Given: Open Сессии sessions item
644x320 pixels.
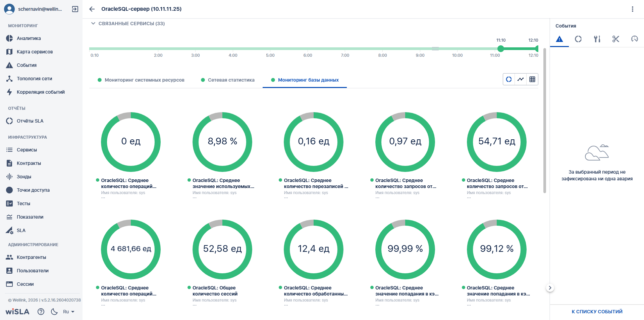Looking at the screenshot, I should coord(41,284).
